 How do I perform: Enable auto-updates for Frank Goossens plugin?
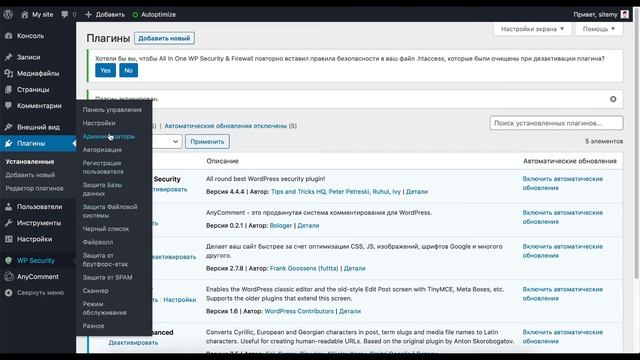(x=562, y=251)
